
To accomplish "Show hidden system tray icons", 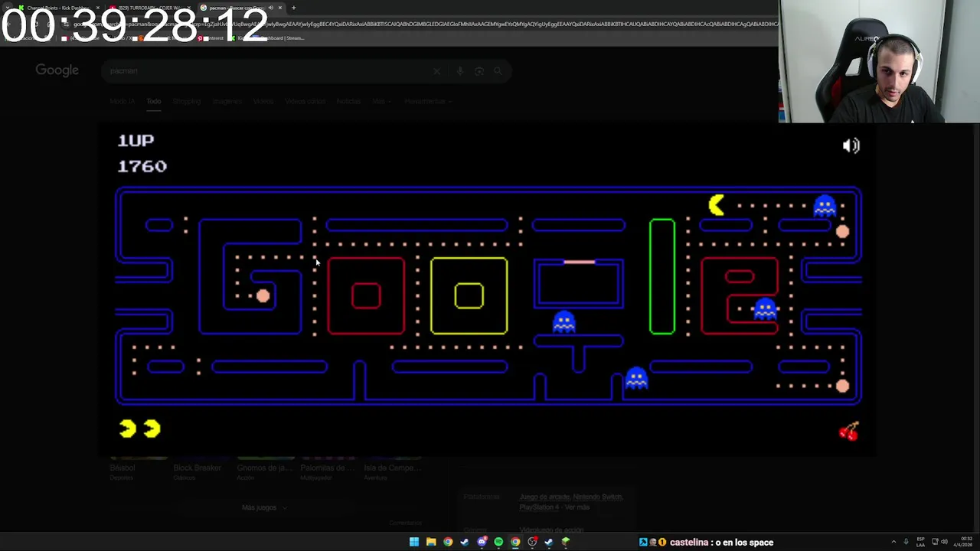I will [x=893, y=542].
